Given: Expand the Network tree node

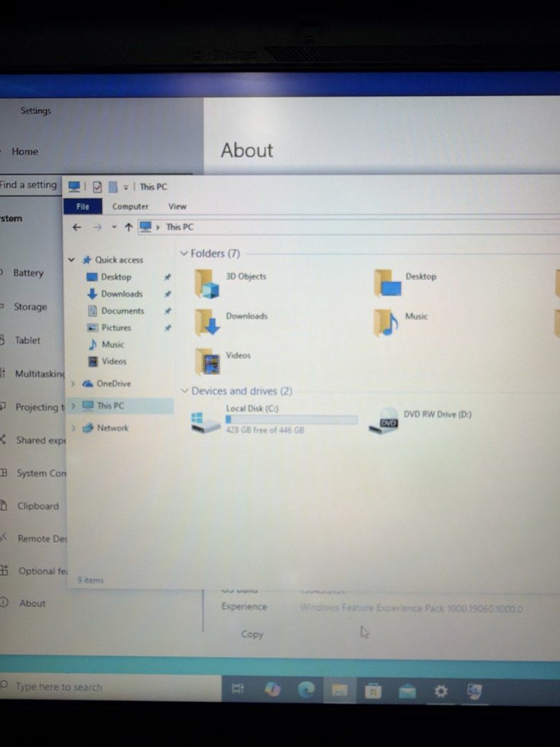Looking at the screenshot, I should point(73,428).
